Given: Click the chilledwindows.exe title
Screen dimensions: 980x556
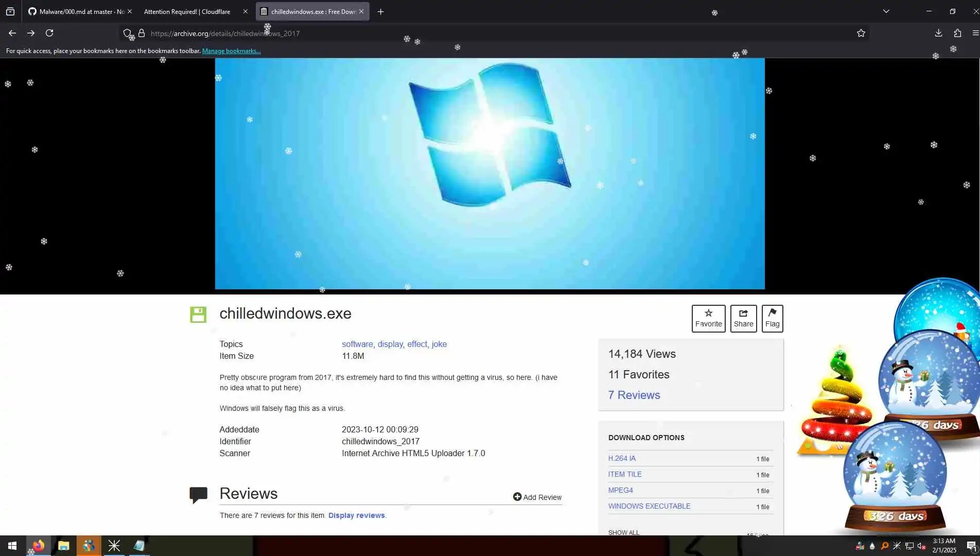Looking at the screenshot, I should [286, 314].
